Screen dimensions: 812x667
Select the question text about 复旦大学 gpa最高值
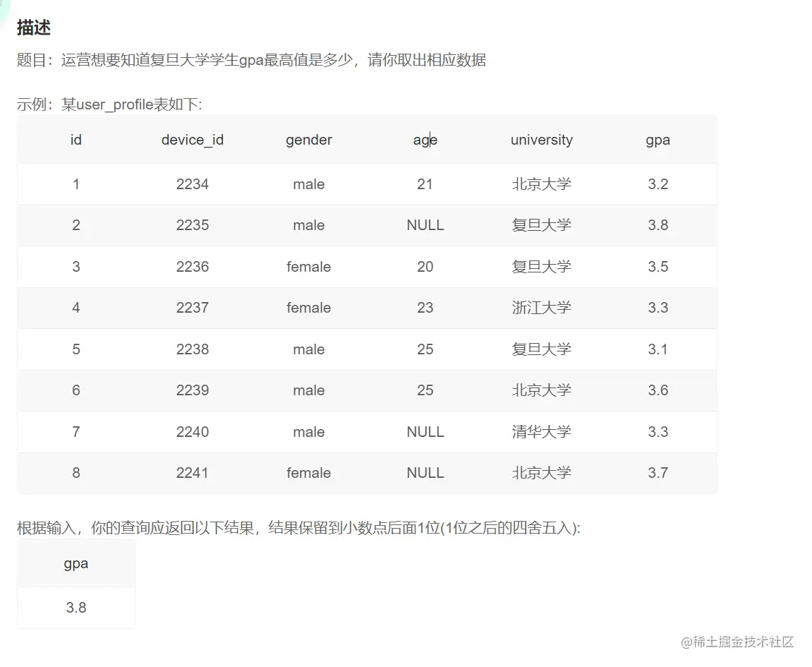click(x=251, y=60)
